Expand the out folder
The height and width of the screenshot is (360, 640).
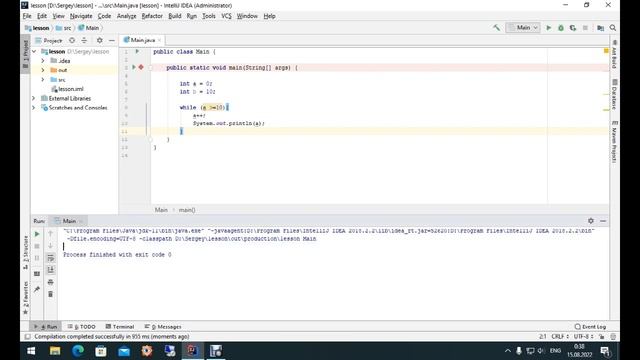[43, 70]
